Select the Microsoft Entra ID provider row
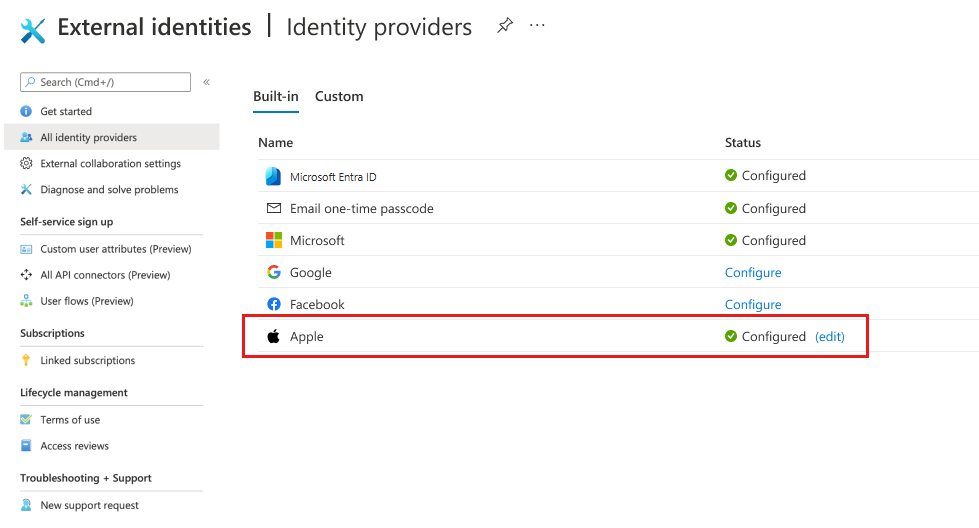Viewport: 979px width, 528px height. coord(618,176)
